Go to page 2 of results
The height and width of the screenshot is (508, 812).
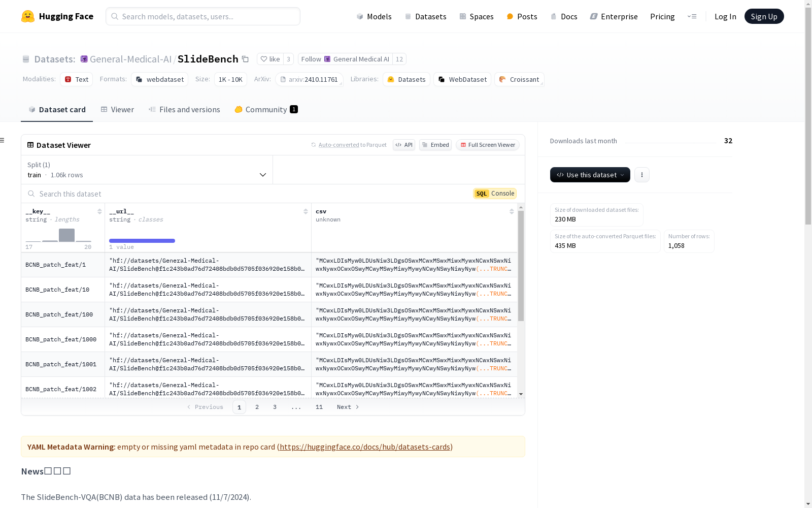(x=257, y=407)
